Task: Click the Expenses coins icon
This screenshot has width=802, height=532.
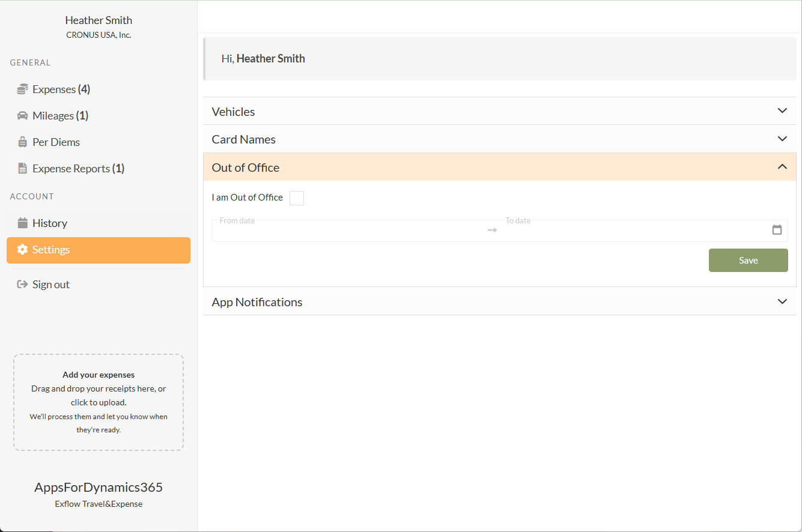Action: 22,89
